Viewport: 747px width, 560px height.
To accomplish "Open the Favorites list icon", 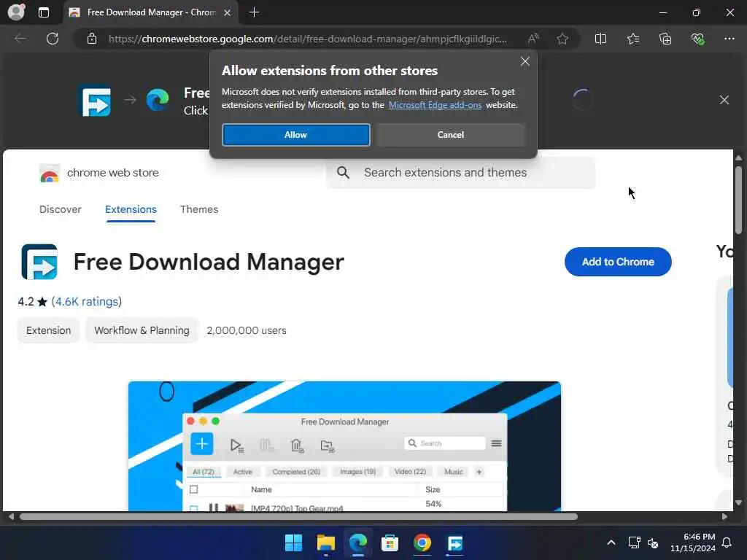I will [632, 39].
